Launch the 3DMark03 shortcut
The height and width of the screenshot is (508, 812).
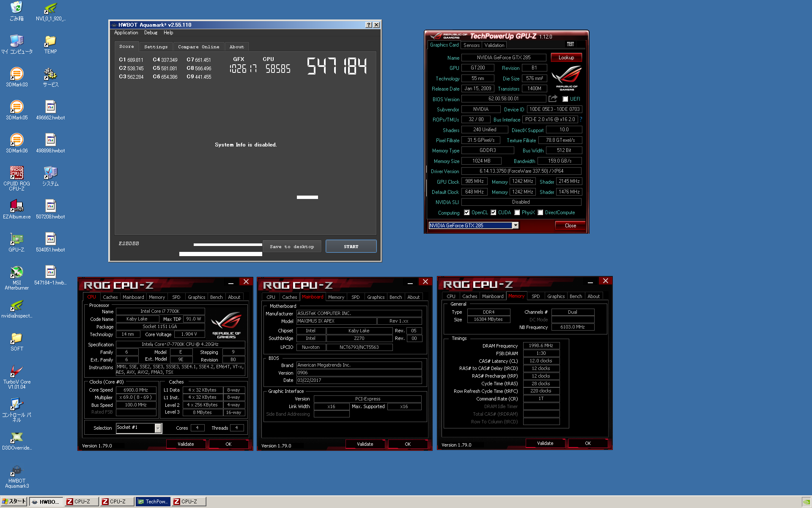(x=16, y=77)
